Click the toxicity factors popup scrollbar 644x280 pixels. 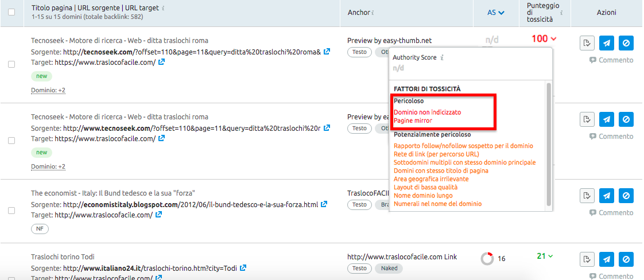click(549, 143)
